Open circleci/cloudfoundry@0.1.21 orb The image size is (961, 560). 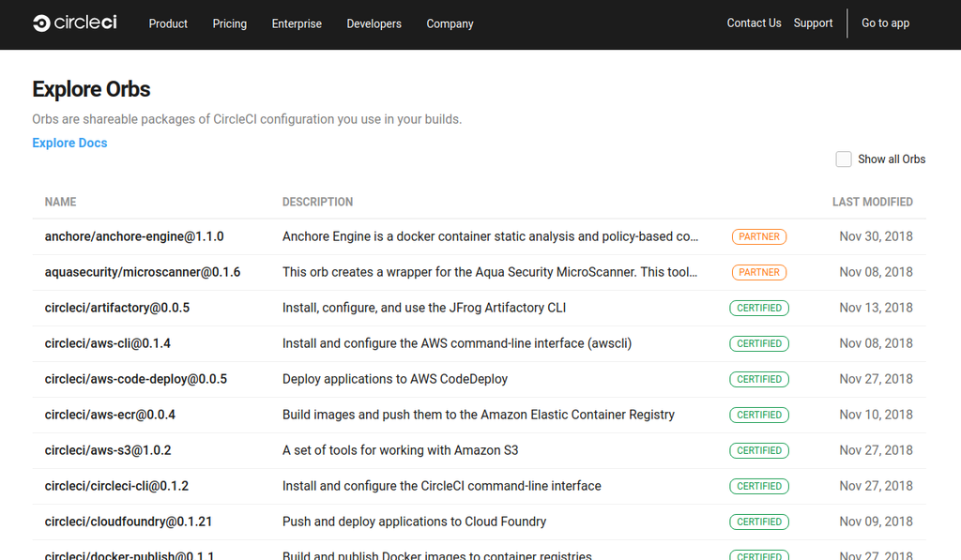click(x=129, y=522)
